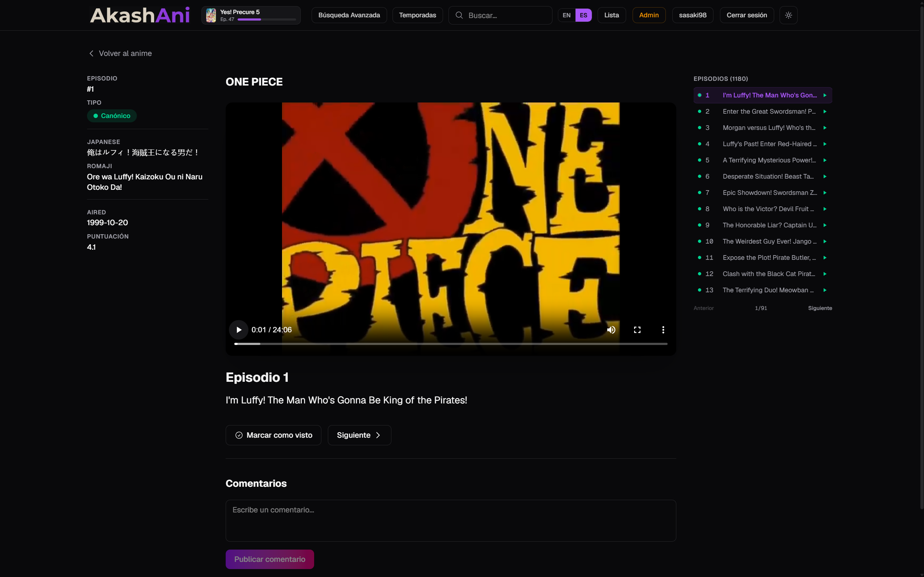Viewport: 924px width, 577px height.
Task: Mark episode as watched with Marcar como visto
Action: (x=273, y=435)
